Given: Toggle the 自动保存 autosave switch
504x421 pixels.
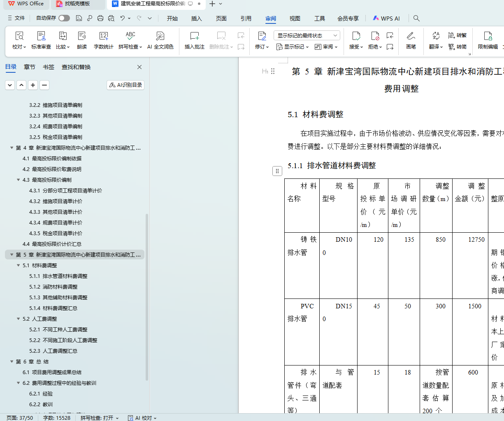Looking at the screenshot, I should pyautogui.click(x=64, y=18).
